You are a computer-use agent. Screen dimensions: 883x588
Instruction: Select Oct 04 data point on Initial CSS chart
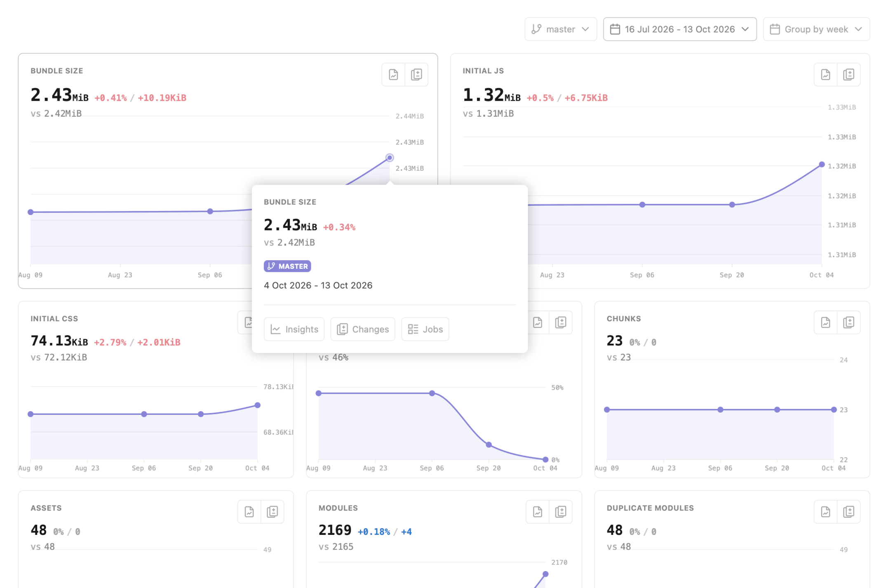[257, 405]
